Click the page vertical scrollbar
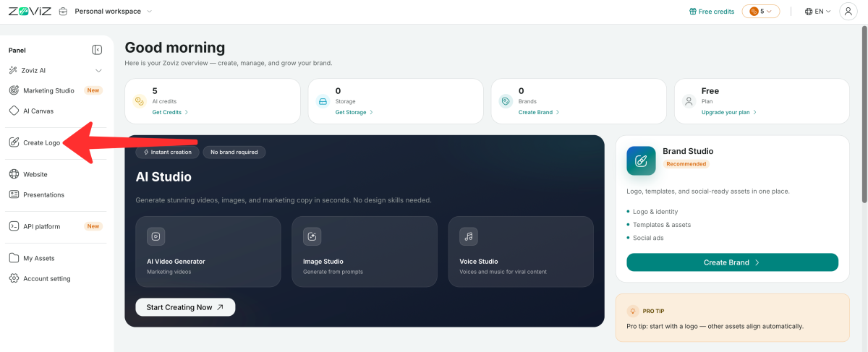 click(x=864, y=116)
